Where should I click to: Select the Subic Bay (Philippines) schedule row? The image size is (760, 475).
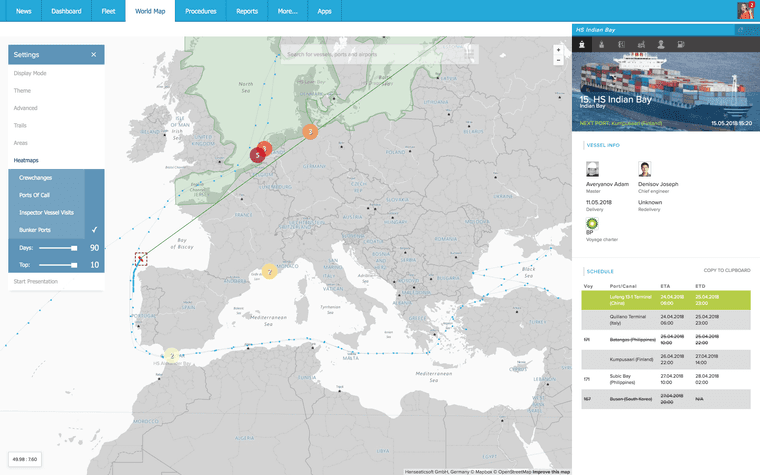(x=666, y=379)
